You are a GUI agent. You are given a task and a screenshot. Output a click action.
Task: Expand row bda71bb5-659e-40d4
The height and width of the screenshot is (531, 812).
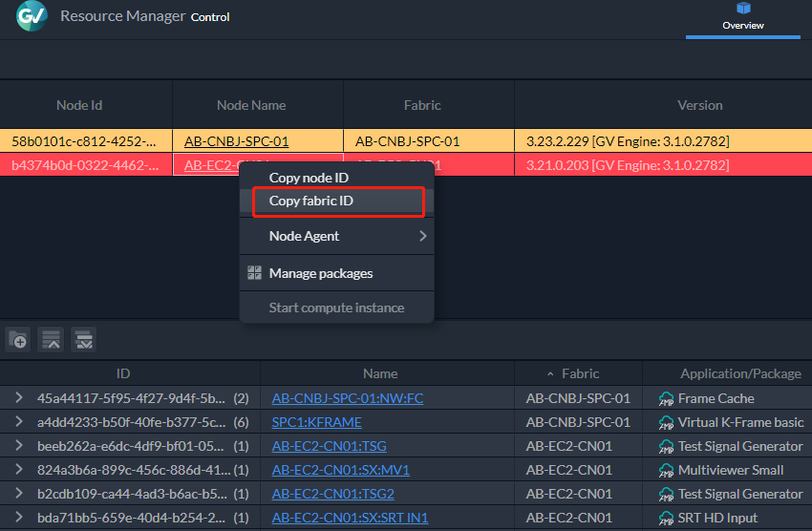coord(19,517)
